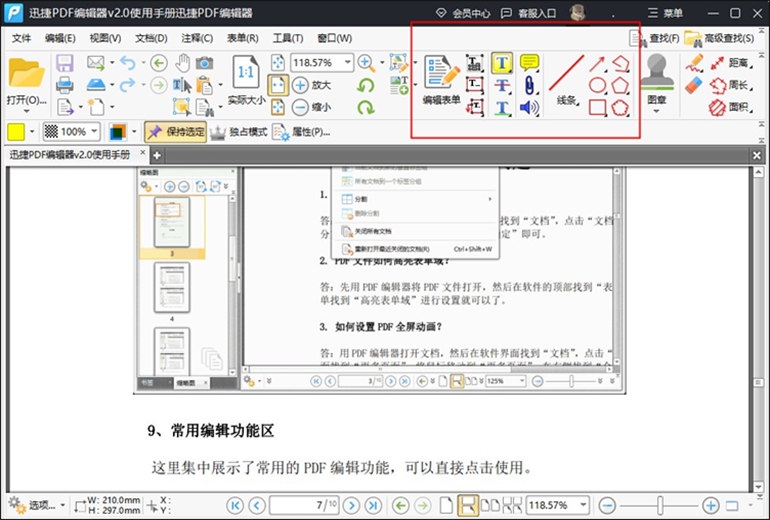Image resolution: width=770 pixels, height=520 pixels.
Task: Select the 线条 line tool
Action: (x=567, y=81)
